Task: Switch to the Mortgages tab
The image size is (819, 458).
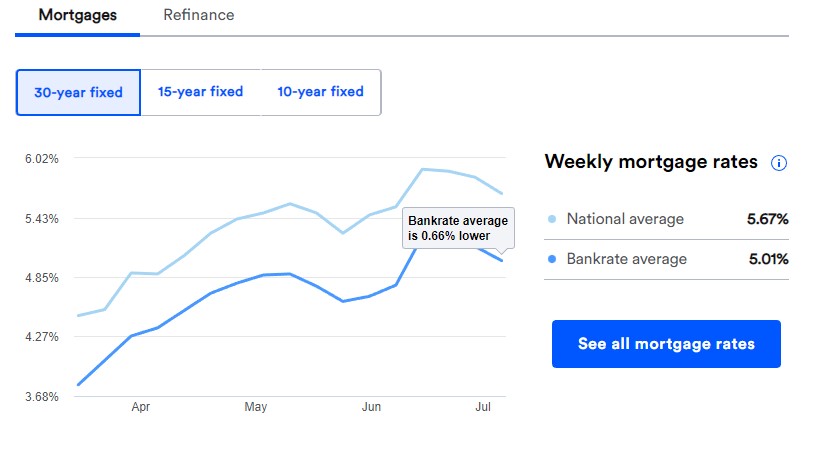Action: 77,16
